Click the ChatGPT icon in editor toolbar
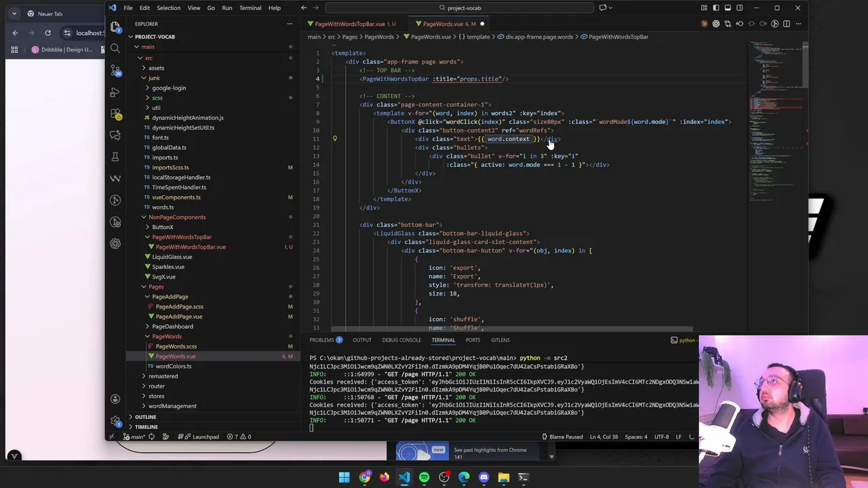Image resolution: width=868 pixels, height=488 pixels. pyautogui.click(x=716, y=24)
